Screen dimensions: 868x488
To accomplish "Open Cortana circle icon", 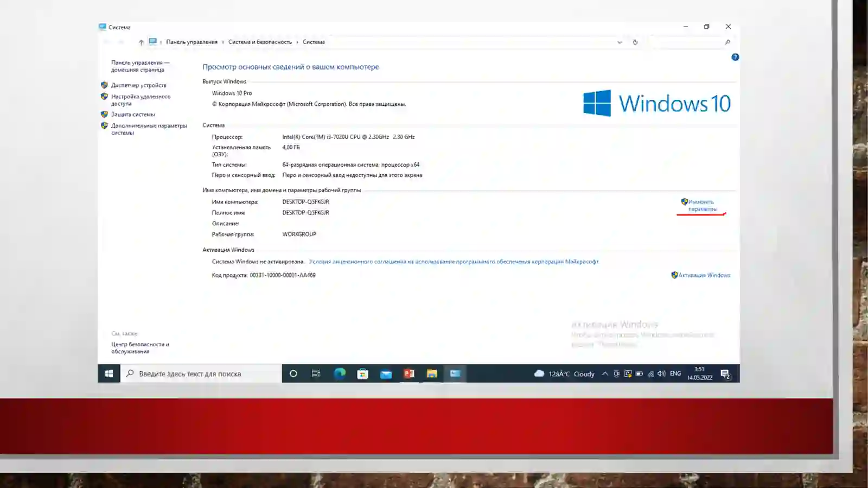I will pos(293,373).
